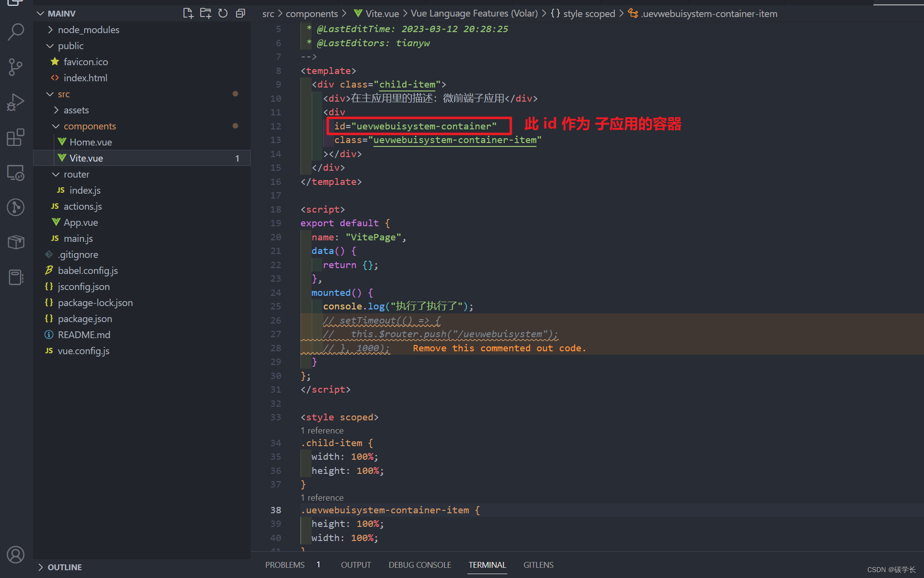Click line number 26 in the gutter
Screen dimensions: 924x578
click(x=276, y=320)
